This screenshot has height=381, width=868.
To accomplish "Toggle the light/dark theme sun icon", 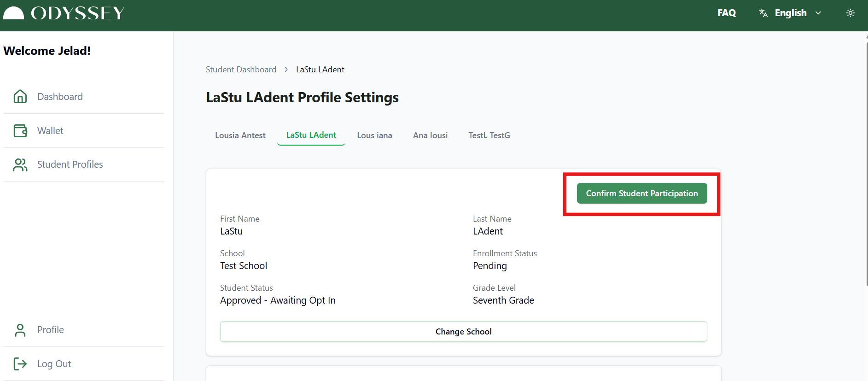I will point(850,13).
